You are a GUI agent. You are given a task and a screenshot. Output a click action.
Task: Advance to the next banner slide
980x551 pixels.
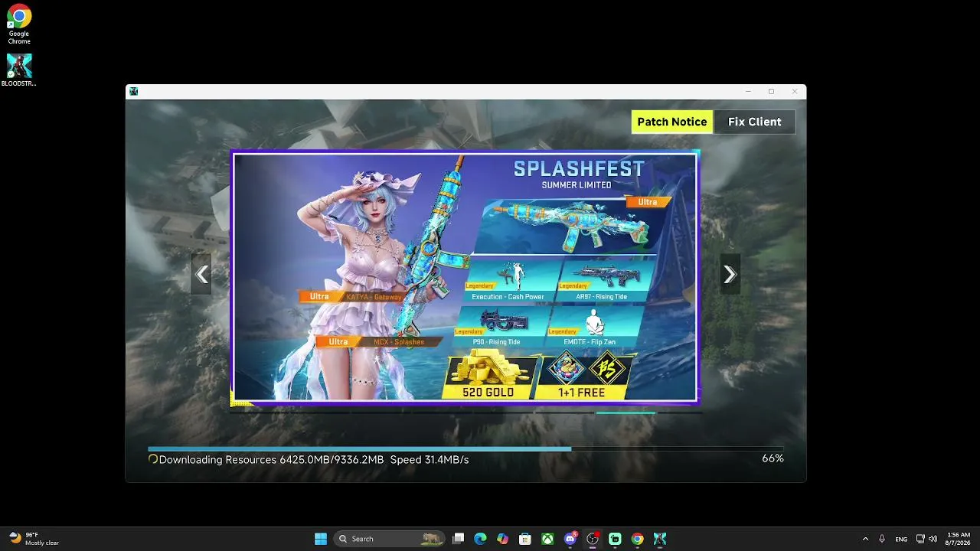pos(730,275)
